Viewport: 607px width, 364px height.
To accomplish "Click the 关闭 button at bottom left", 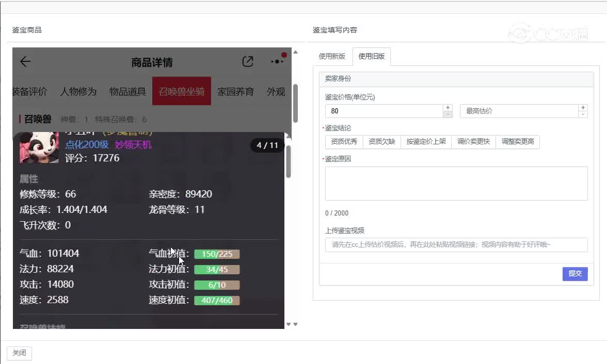I will [x=19, y=353].
